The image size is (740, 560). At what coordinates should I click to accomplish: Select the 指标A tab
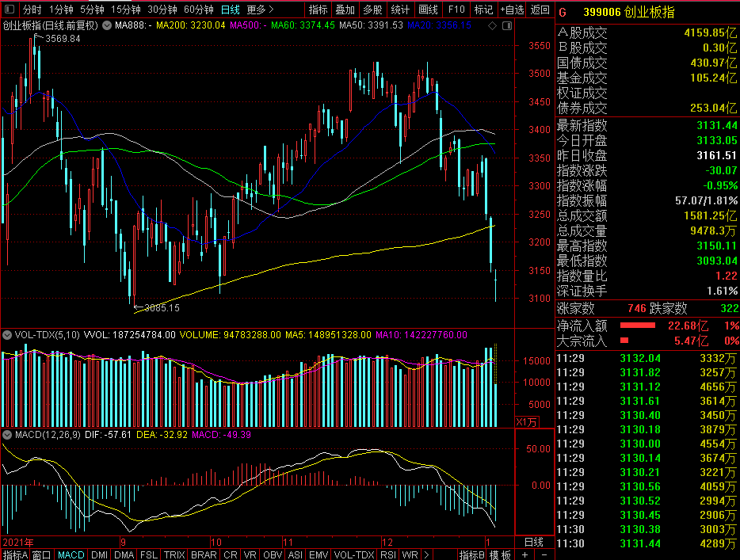(x=16, y=554)
